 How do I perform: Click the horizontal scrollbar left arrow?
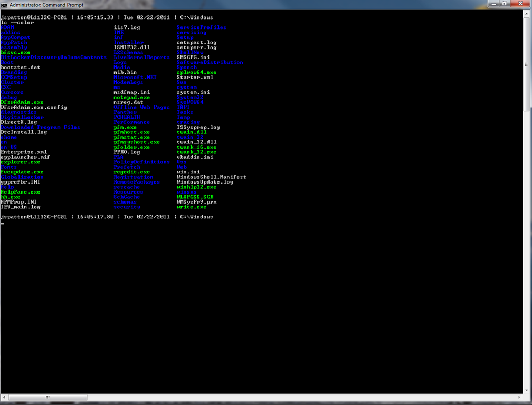click(4, 397)
